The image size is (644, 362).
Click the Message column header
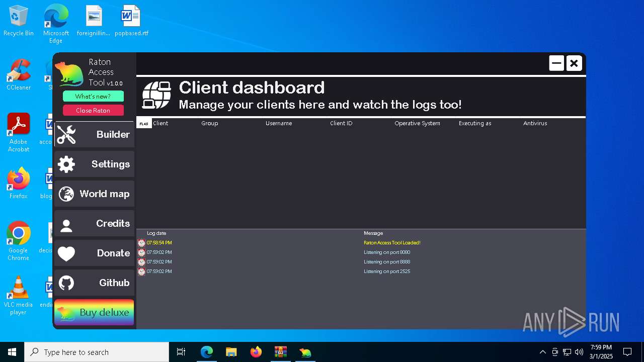[373, 233]
